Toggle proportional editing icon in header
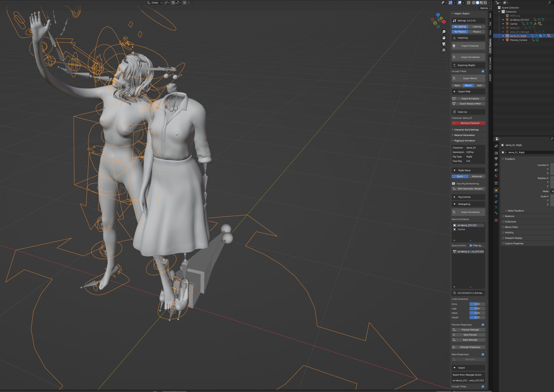Image resolution: width=554 pixels, height=392 pixels. click(185, 2)
